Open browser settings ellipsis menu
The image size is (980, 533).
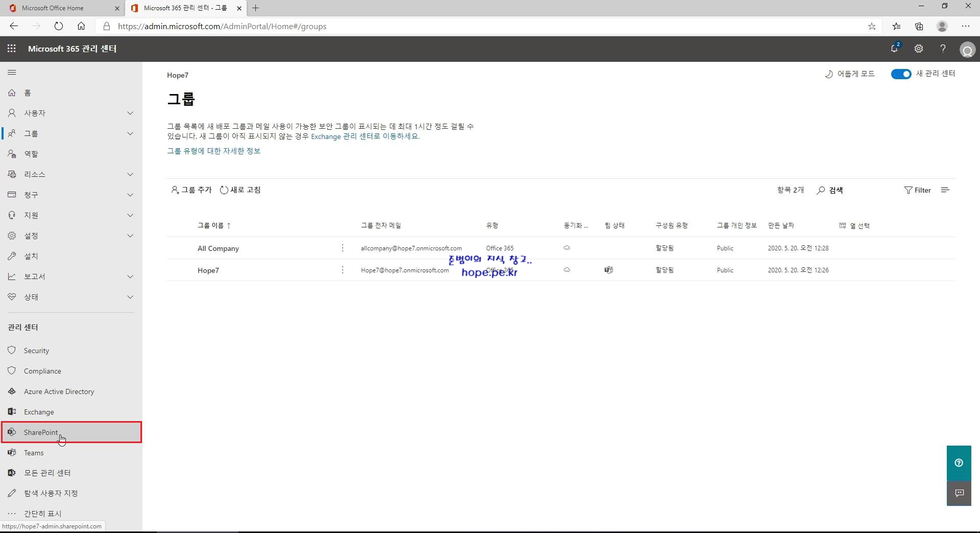point(965,26)
